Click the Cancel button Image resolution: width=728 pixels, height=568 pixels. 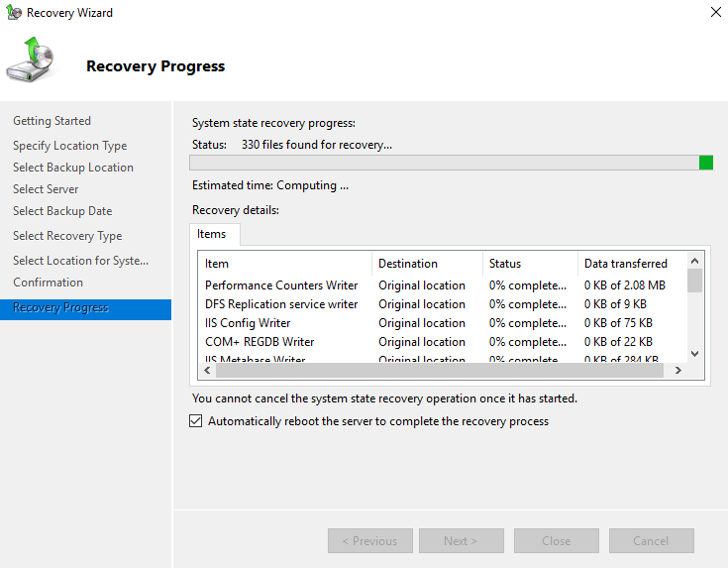651,541
